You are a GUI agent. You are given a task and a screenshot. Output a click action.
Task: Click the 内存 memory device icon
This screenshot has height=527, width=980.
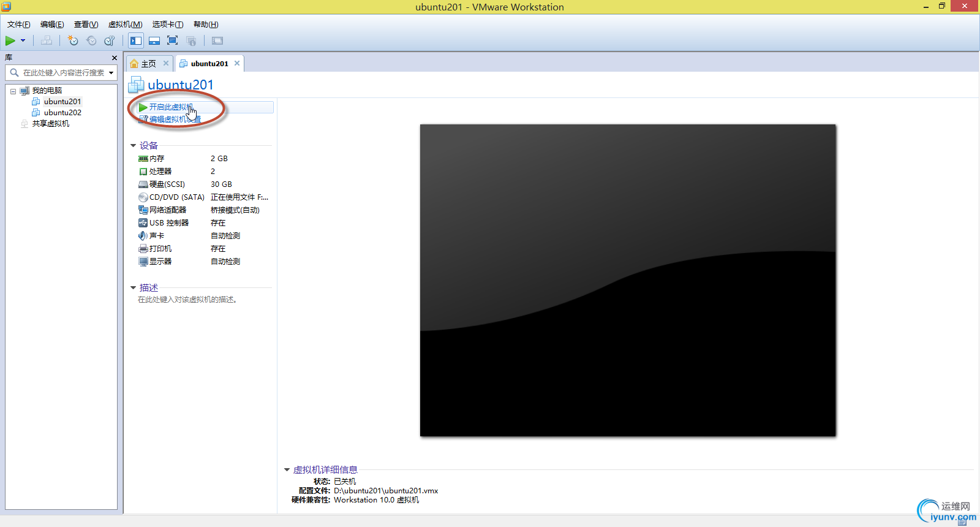[x=143, y=159]
